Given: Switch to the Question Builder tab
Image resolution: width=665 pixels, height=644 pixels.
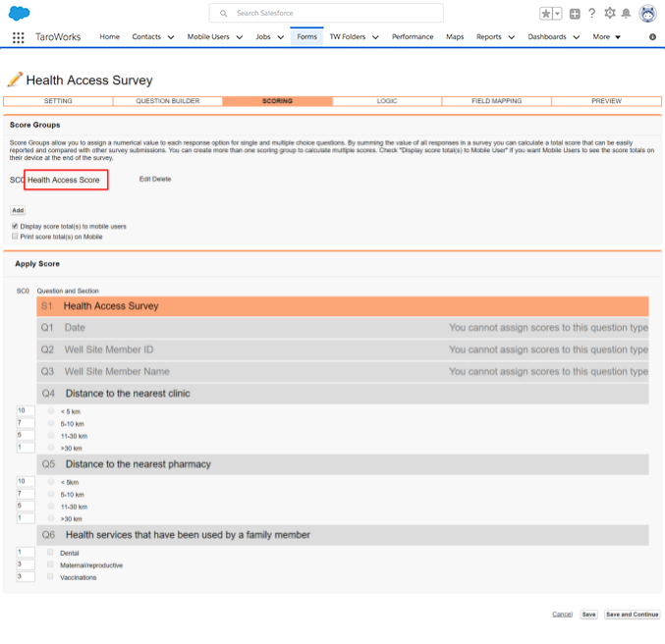Looking at the screenshot, I should click(168, 101).
